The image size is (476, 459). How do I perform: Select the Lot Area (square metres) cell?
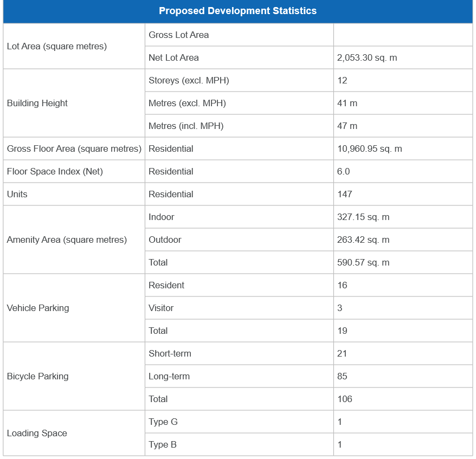tap(57, 47)
